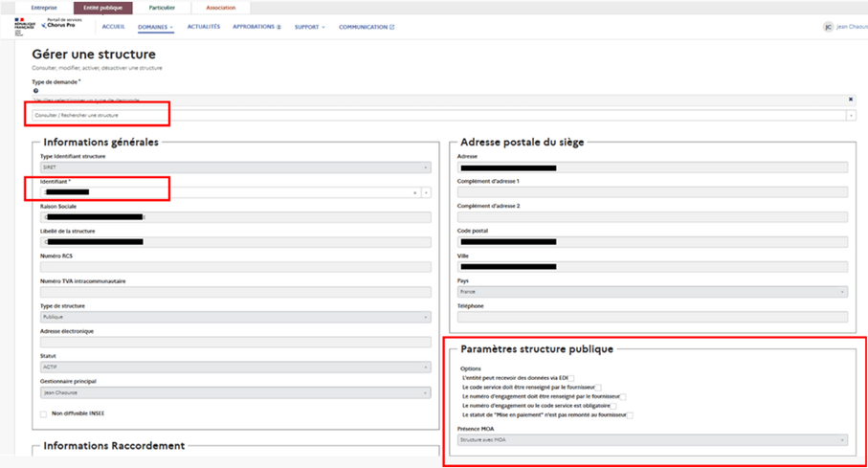Click the Numéro TVA intracommunautaire field
This screenshot has height=468, width=868.
tap(235, 293)
